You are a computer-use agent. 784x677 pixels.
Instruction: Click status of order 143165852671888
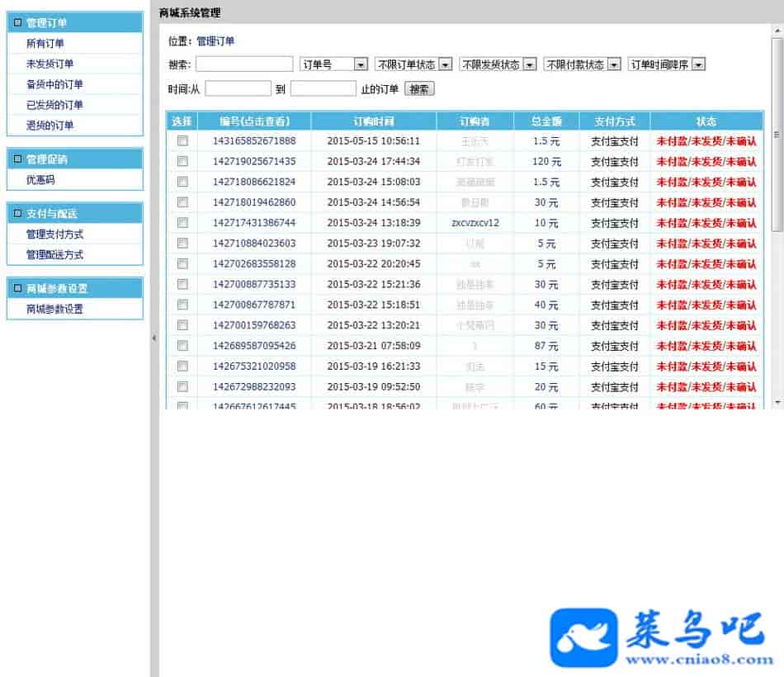pos(706,141)
